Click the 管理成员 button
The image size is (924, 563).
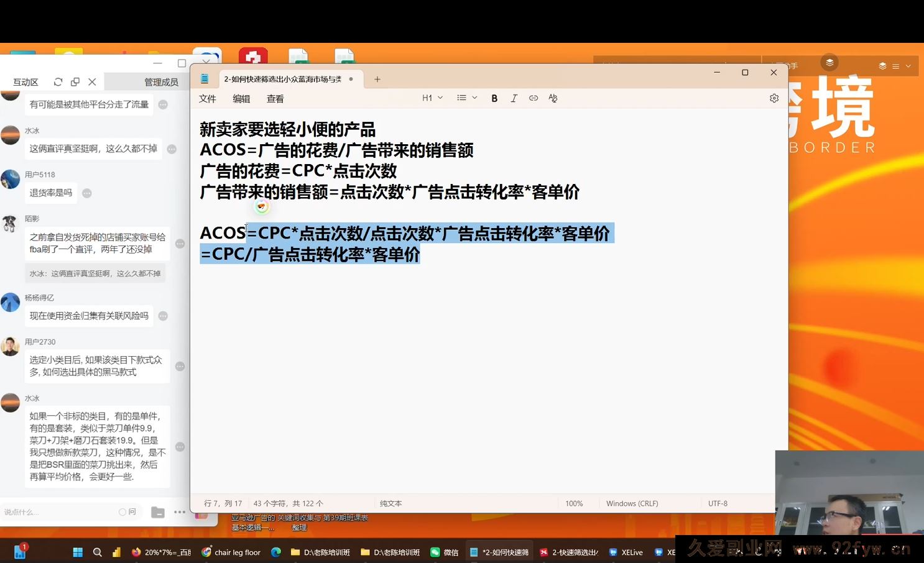coord(161,82)
